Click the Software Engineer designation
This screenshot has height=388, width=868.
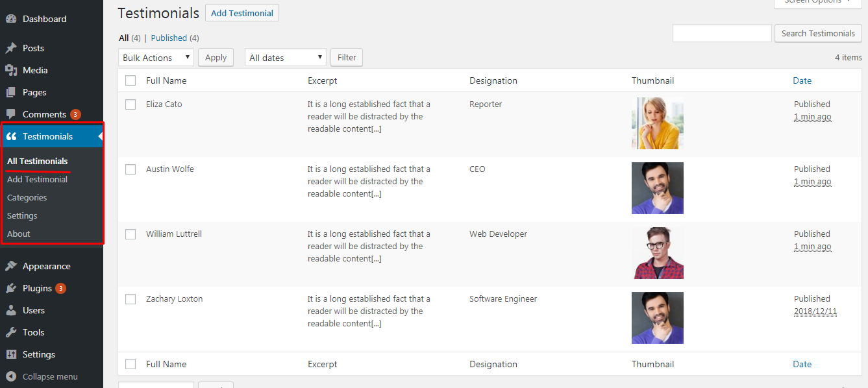pos(503,298)
